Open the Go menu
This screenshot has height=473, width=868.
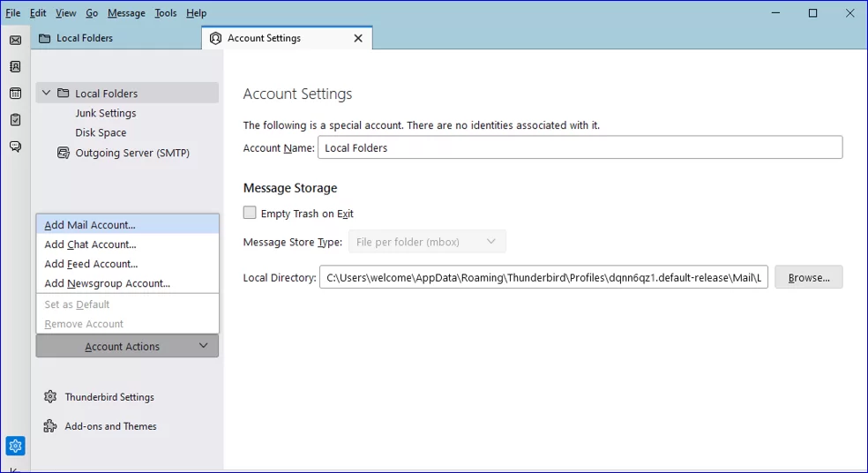point(92,12)
